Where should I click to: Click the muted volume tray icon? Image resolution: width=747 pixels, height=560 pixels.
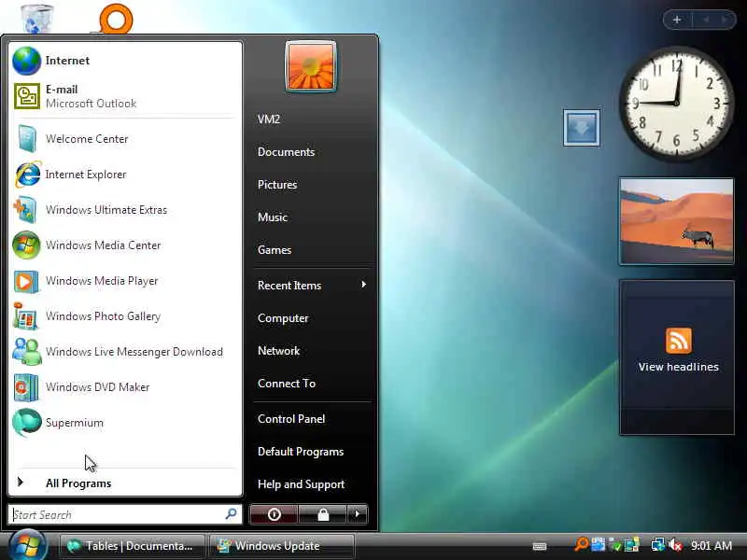(x=675, y=545)
